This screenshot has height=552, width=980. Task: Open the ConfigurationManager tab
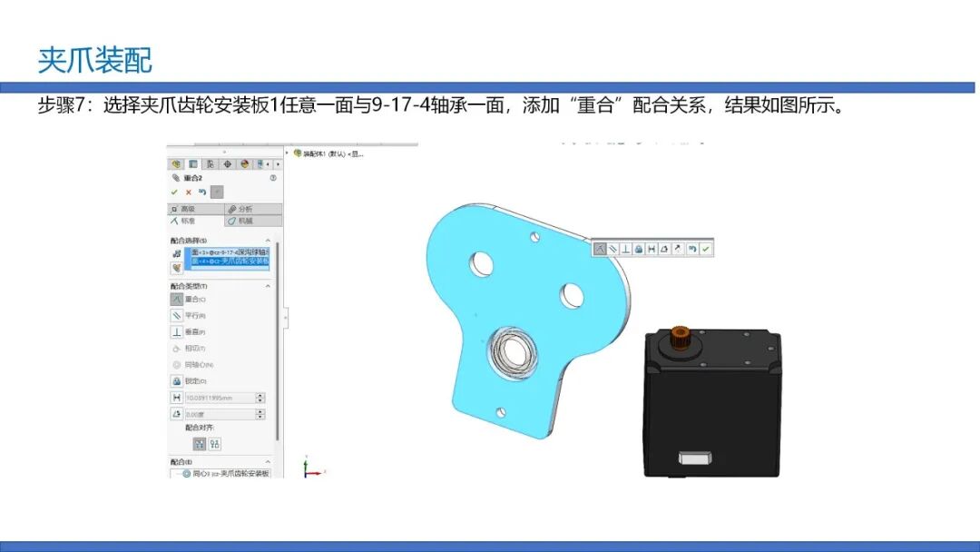tap(210, 163)
